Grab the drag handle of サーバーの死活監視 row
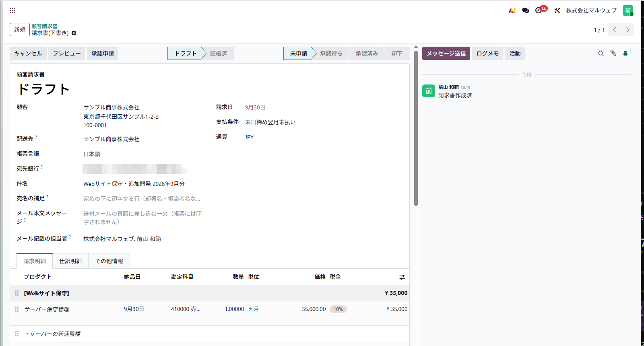 click(x=17, y=334)
